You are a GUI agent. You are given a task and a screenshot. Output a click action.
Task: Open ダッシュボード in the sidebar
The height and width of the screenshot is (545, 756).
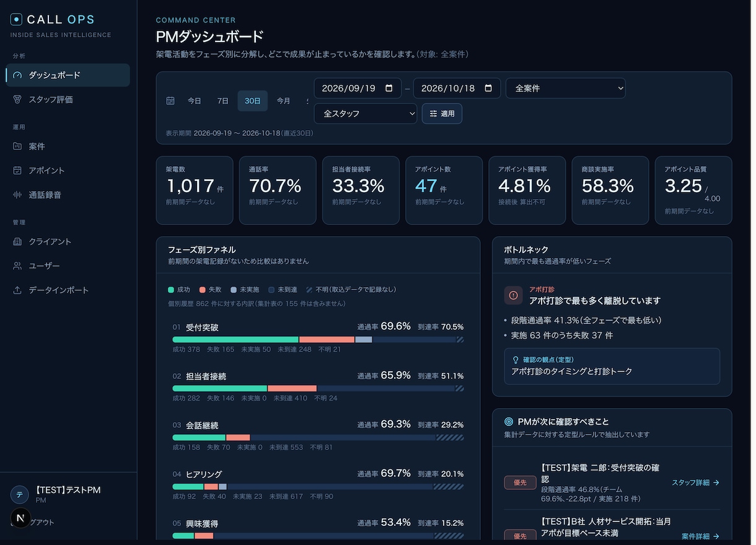pos(68,75)
